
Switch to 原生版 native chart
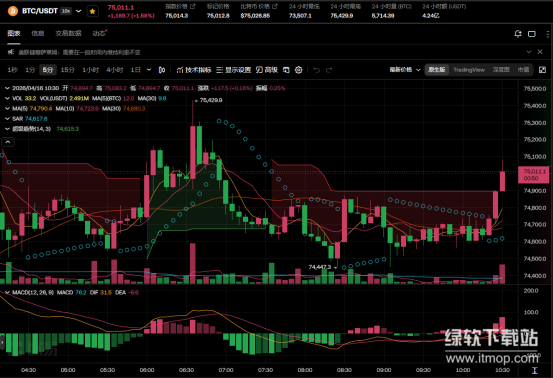437,70
